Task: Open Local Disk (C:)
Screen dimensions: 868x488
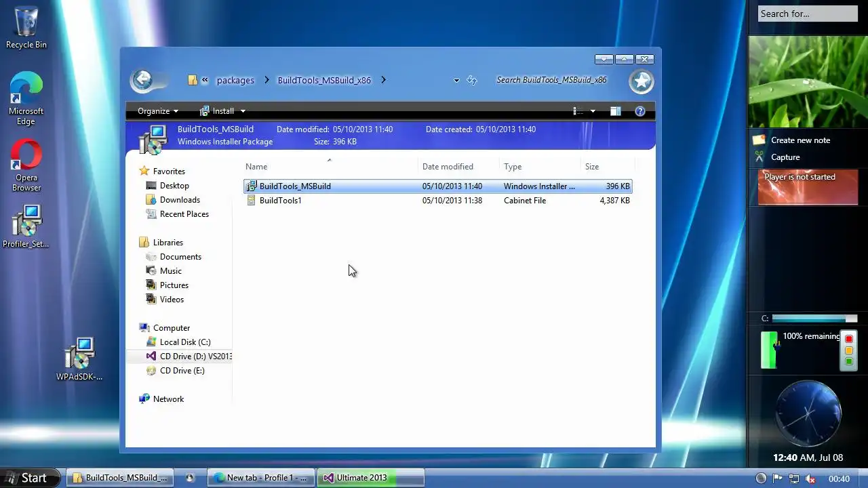Action: point(184,342)
